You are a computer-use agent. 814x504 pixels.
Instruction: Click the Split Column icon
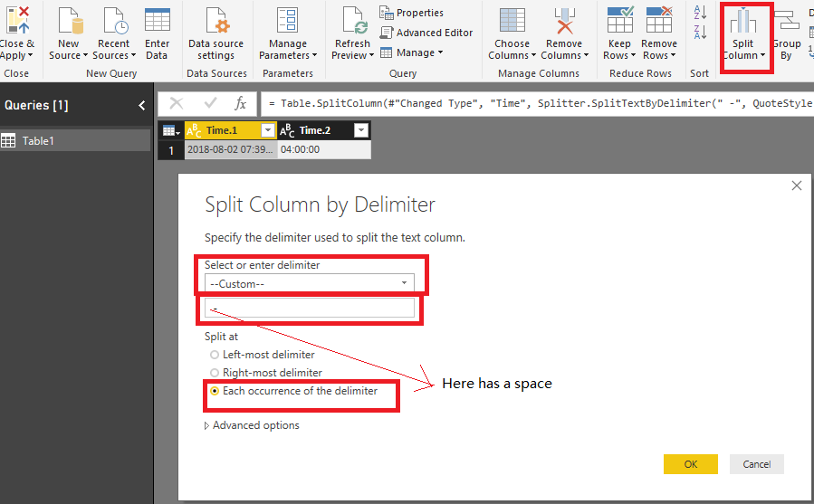[x=742, y=20]
